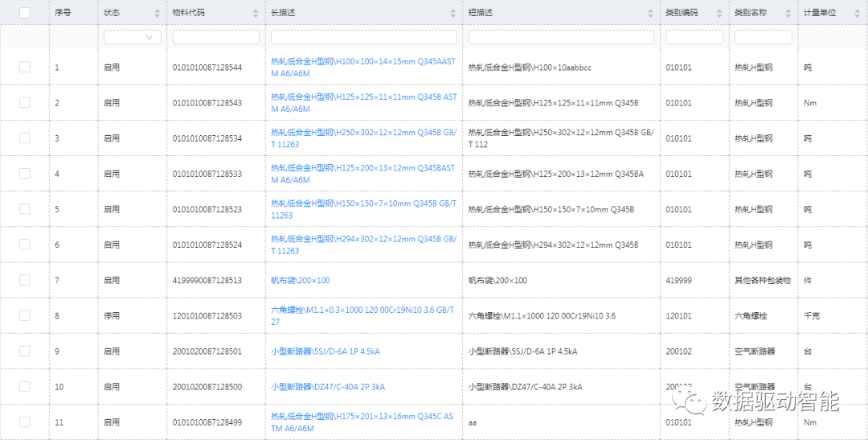This screenshot has width=868, height=440.
Task: Open the 帆布袋\200×100 long description link
Action: pos(300,281)
